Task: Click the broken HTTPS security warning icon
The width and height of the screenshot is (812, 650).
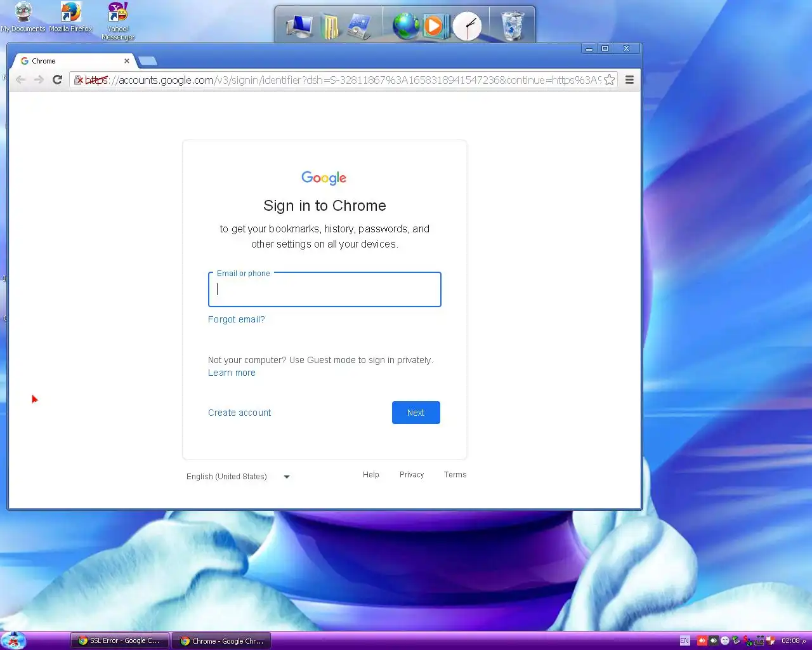Action: [x=79, y=80]
